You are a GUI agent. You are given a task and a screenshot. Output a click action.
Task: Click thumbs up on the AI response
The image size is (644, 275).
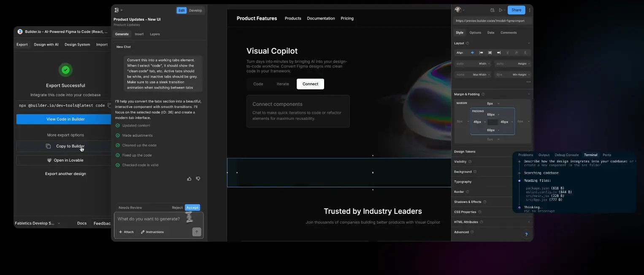pos(189,178)
